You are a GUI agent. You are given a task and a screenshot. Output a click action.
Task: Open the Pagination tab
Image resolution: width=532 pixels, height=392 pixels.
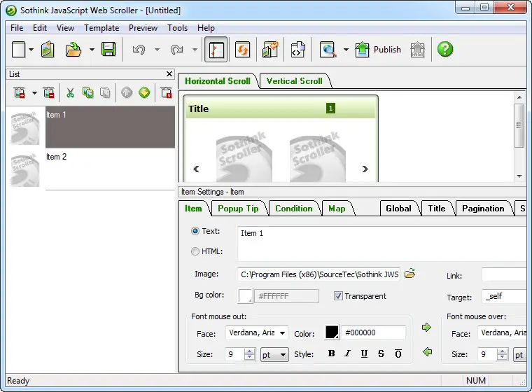(483, 209)
